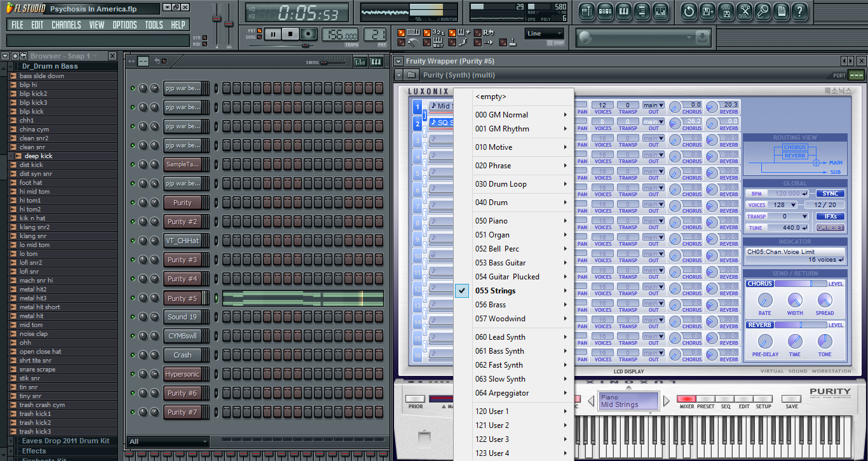The image size is (868, 461).
Task: Toggle mute LED for Crash channel
Action: [133, 355]
